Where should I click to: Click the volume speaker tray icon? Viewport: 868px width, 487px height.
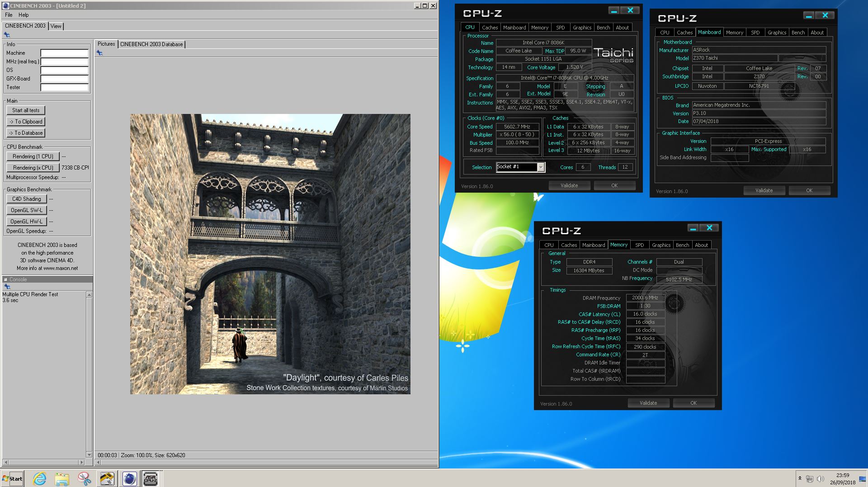click(821, 479)
